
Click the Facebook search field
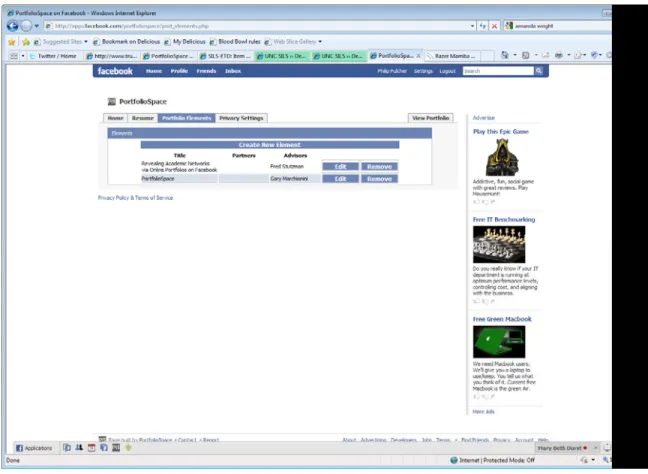point(498,71)
